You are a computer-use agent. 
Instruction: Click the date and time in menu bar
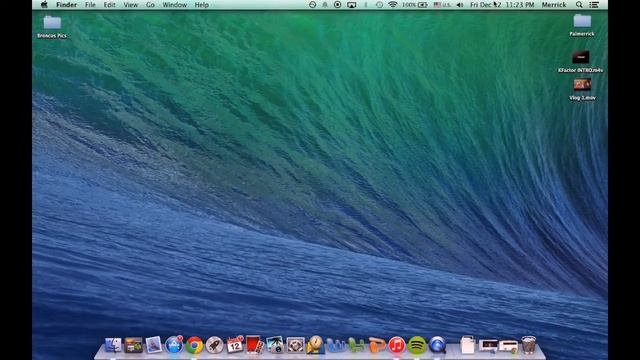point(502,5)
